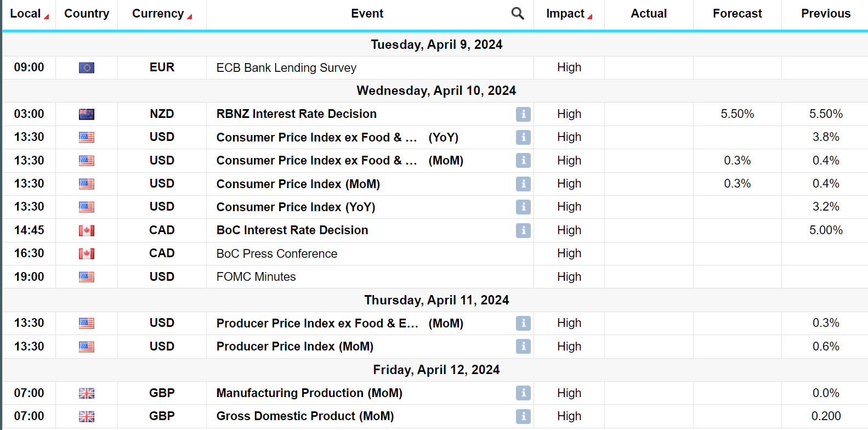Click the New Zealand flag in RBNZ row
The image size is (868, 430).
click(x=87, y=114)
